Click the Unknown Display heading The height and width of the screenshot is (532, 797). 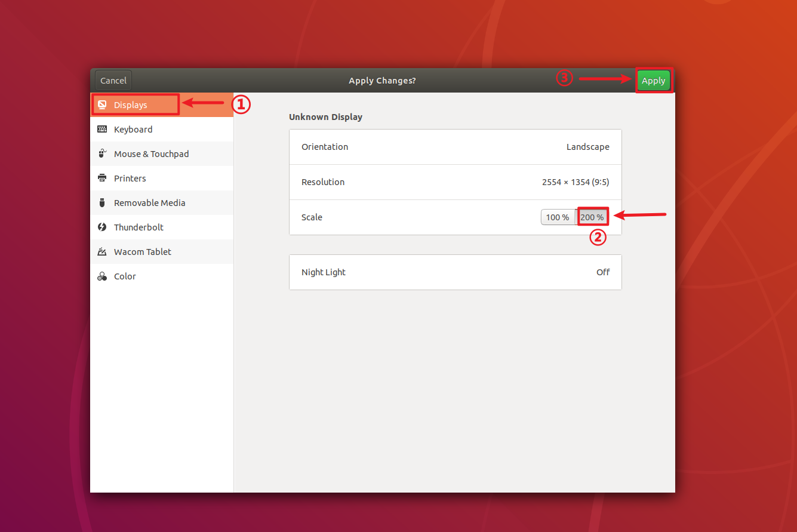click(x=326, y=117)
